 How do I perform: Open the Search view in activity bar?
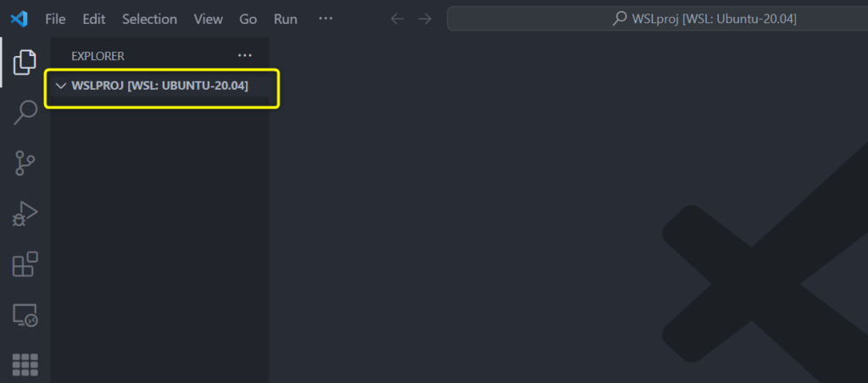tap(25, 112)
